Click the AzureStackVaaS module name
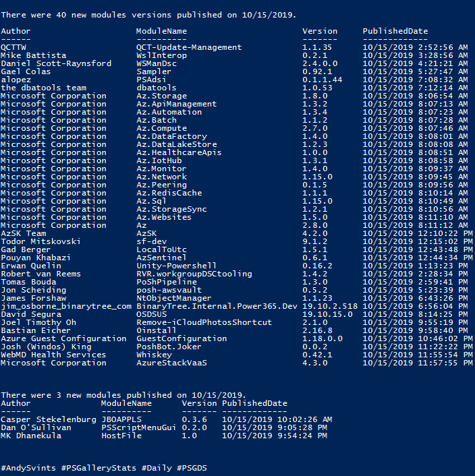The width and height of the screenshot is (475, 476). click(171, 363)
